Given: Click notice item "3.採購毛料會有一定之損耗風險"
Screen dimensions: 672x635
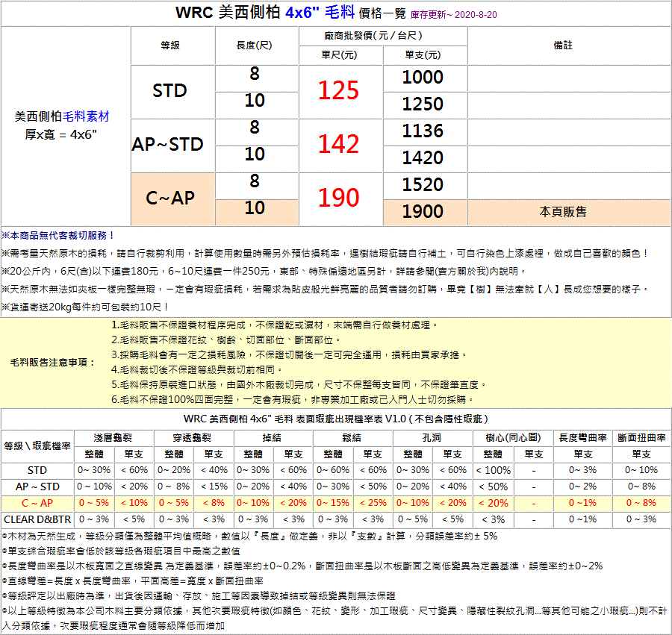Looking at the screenshot, I should [x=289, y=355].
